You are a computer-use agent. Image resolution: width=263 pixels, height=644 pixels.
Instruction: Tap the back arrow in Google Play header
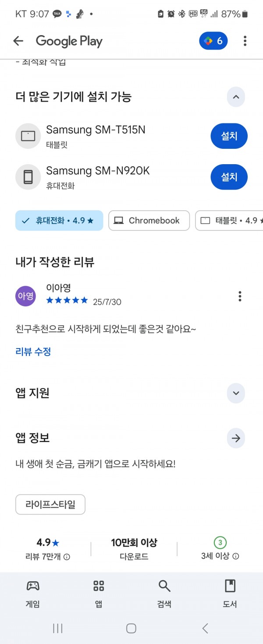18,41
